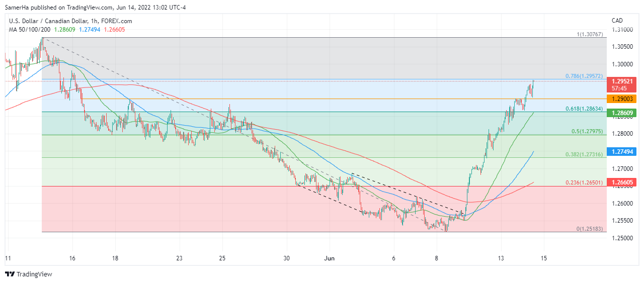The width and height of the screenshot is (644, 283).
Task: Select the 0.236(1.26501) Fibonacci level label
Action: click(585, 182)
